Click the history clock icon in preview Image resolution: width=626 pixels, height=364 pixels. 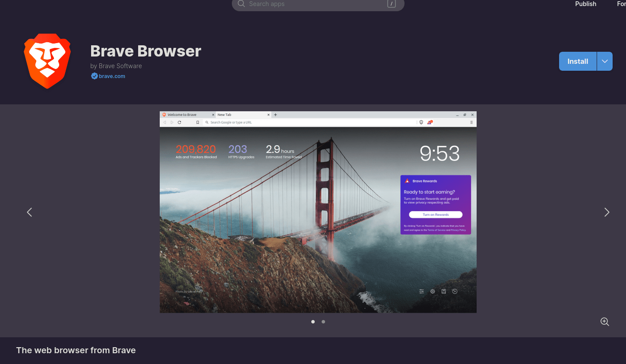[x=455, y=292]
